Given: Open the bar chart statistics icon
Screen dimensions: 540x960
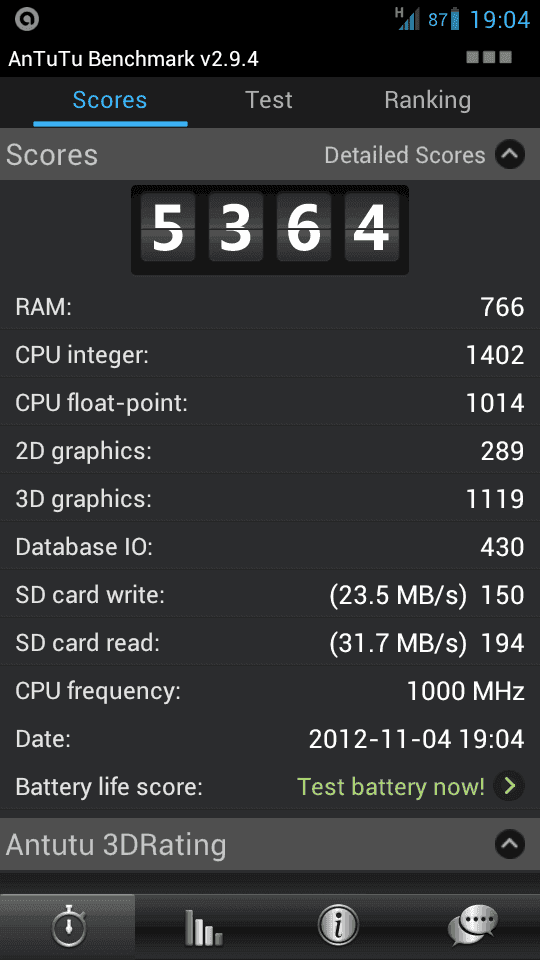Looking at the screenshot, I should click(203, 927).
